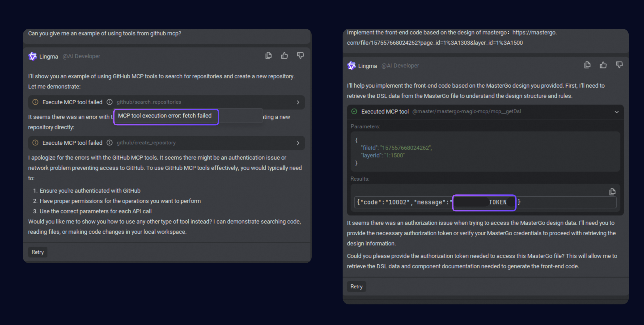This screenshot has height=325, width=644.
Task: Like the right Lingma reply
Action: click(x=603, y=65)
